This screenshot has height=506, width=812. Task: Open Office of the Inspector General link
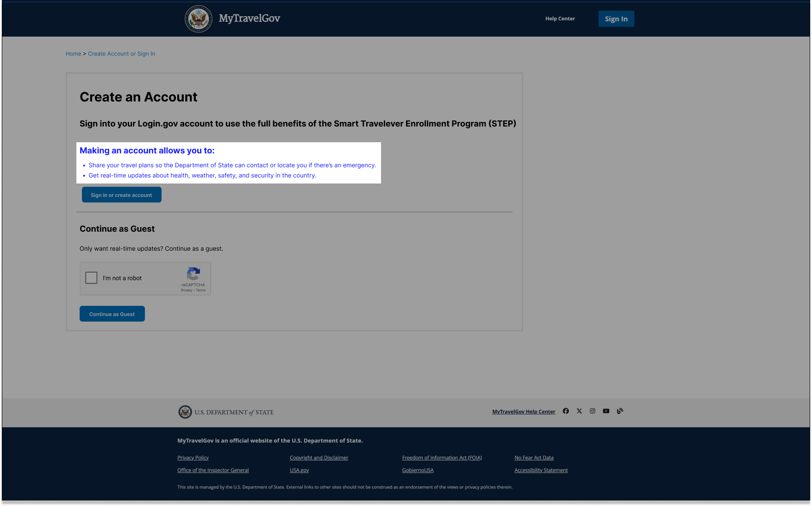tap(213, 470)
